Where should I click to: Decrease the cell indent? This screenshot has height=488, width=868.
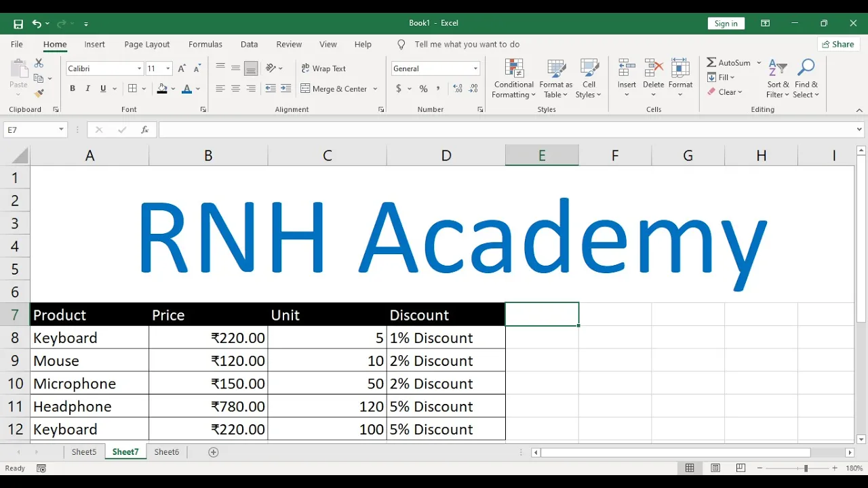[x=271, y=89]
